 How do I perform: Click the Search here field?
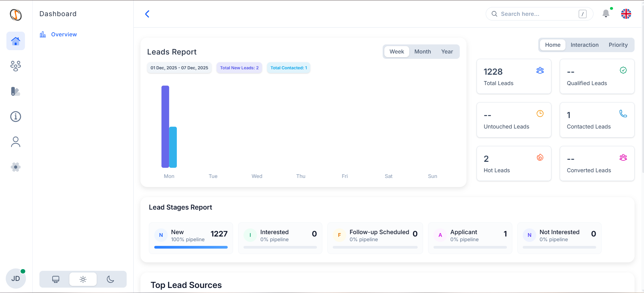coord(539,14)
